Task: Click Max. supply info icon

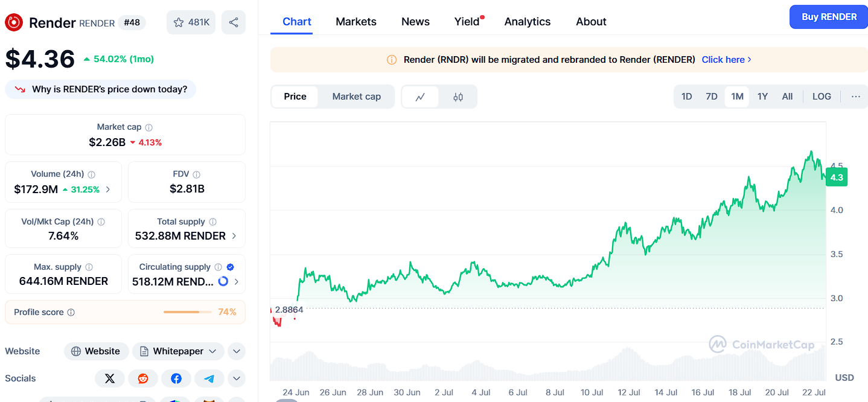Action: pos(89,267)
